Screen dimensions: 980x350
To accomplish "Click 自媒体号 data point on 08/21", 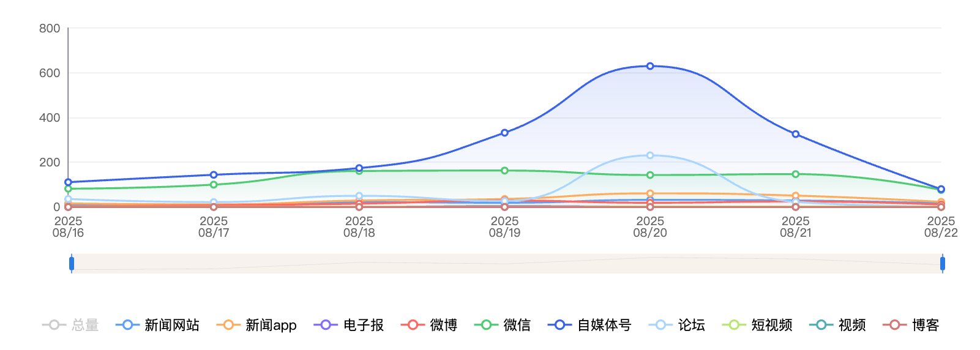I will [796, 134].
